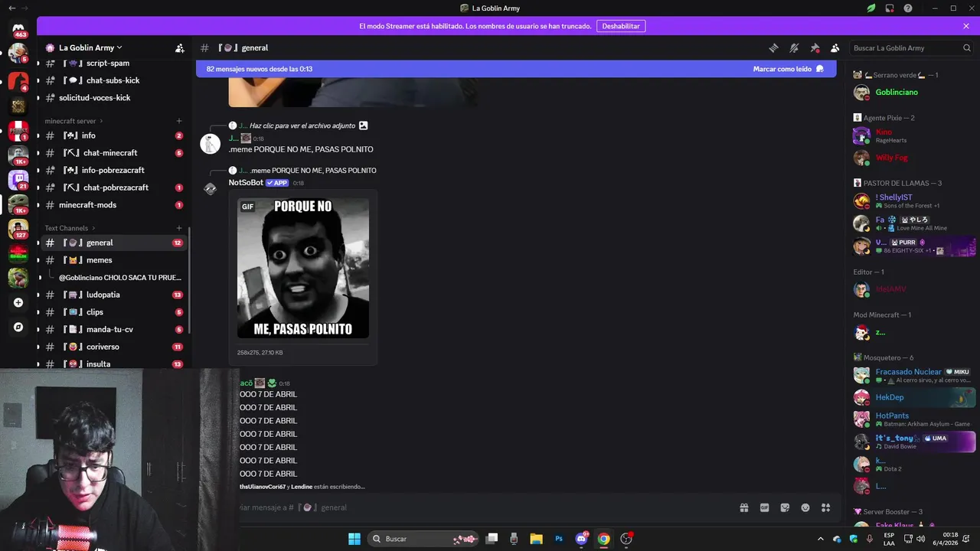
Task: Open the explore servers compass icon
Action: (18, 327)
